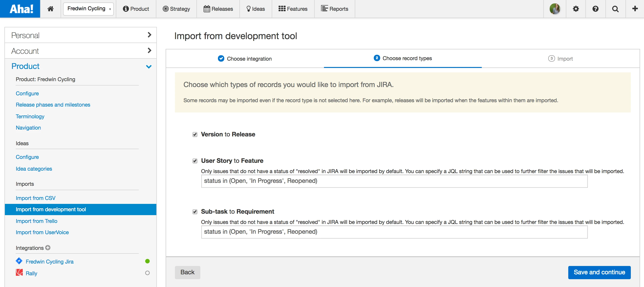644x287 pixels.
Task: Click the user avatar photo
Action: (x=555, y=9)
